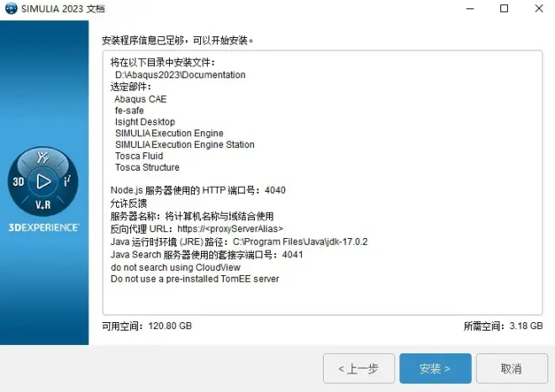
Task: Click the 3DEXPERIENCE logo text
Action: point(44,227)
